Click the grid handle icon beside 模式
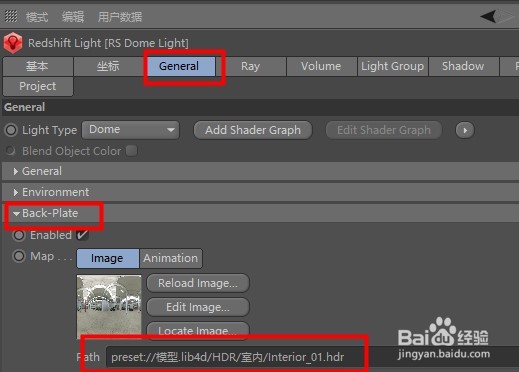The width and height of the screenshot is (519, 372). tap(11, 16)
